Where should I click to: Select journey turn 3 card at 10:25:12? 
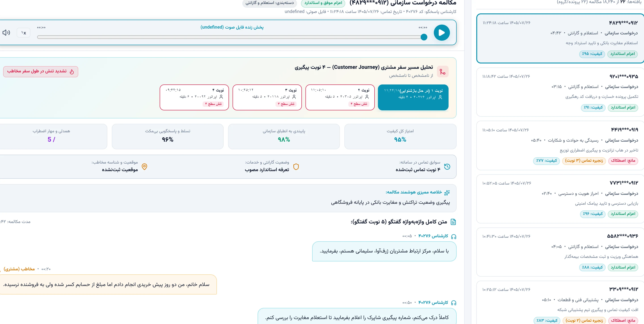pos(267,97)
